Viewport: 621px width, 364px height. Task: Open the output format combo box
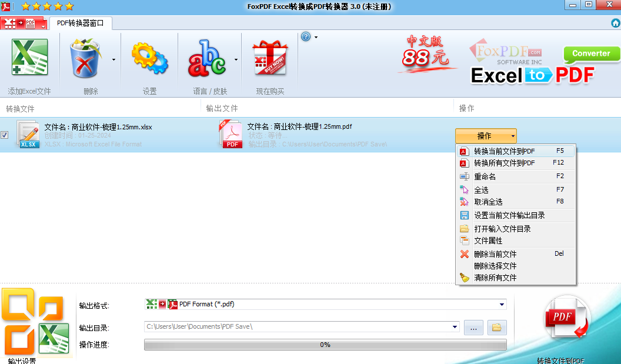coord(325,304)
